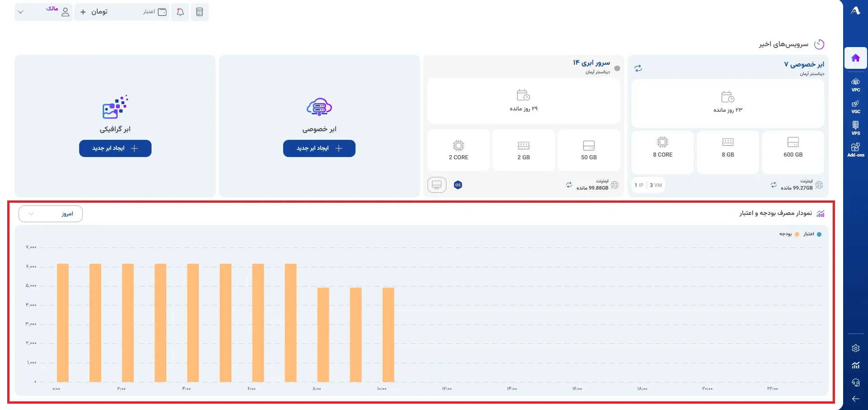Add credit with the plus icon
This screenshot has width=868, height=410.
(83, 12)
